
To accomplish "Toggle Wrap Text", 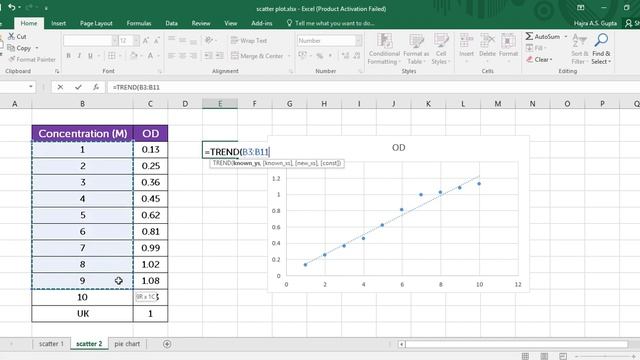I will 249,40.
